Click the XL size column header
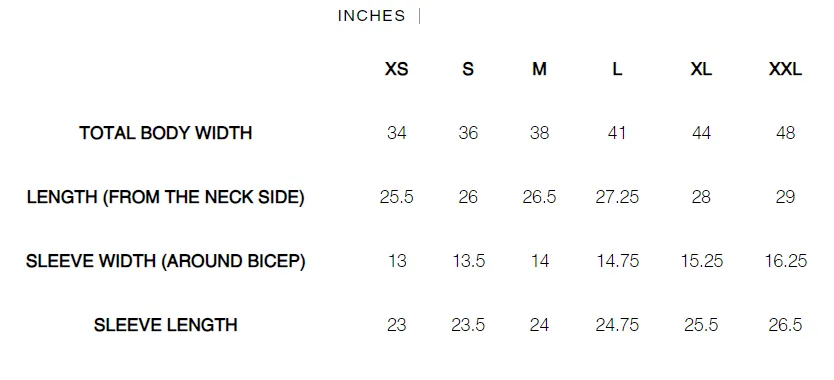The image size is (834, 380). [x=701, y=69]
